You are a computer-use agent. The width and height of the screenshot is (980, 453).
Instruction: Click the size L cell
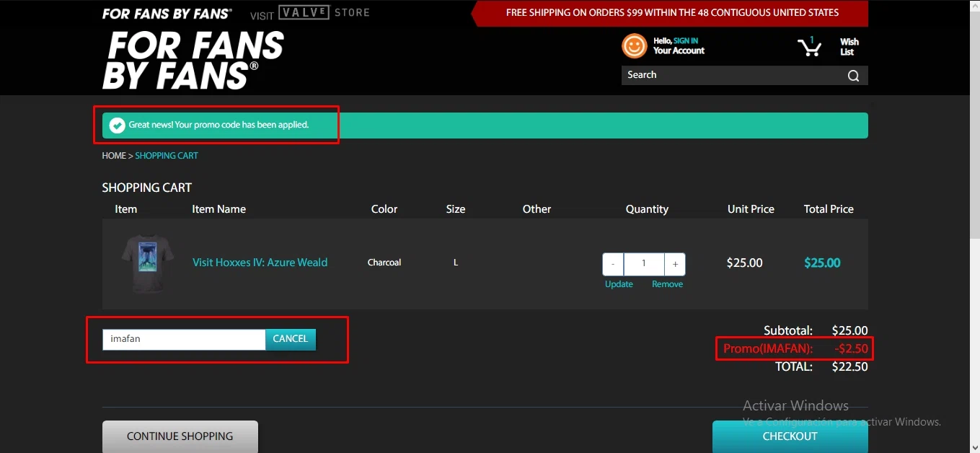[456, 263]
